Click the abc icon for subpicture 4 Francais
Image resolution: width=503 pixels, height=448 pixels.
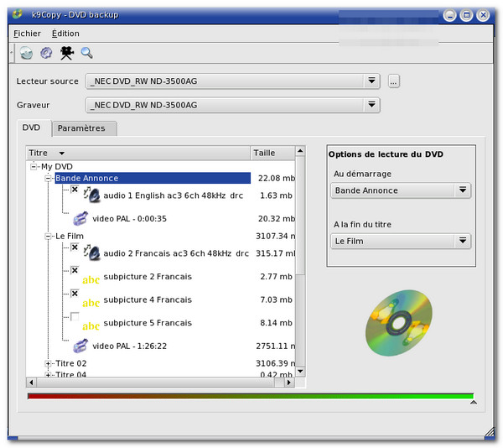click(x=91, y=303)
